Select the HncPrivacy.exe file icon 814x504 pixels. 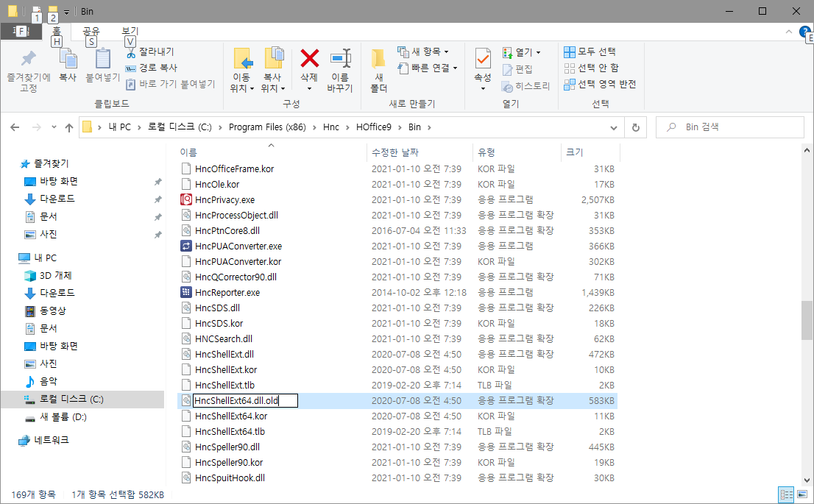[x=186, y=200]
